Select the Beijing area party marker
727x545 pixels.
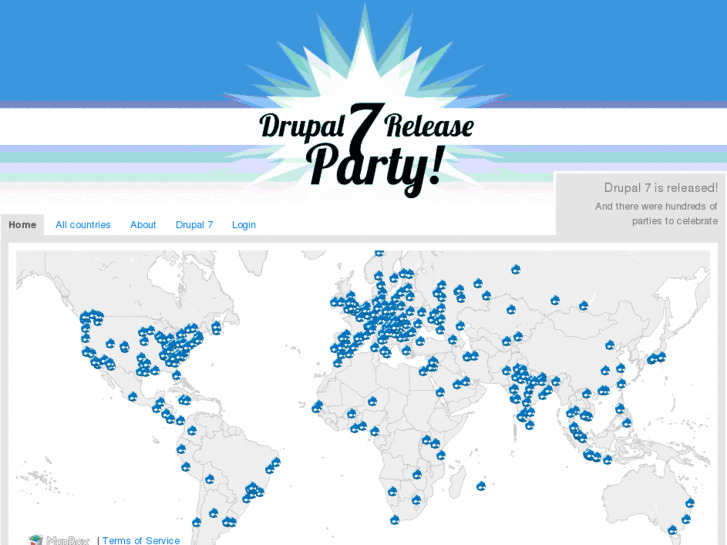click(x=610, y=345)
